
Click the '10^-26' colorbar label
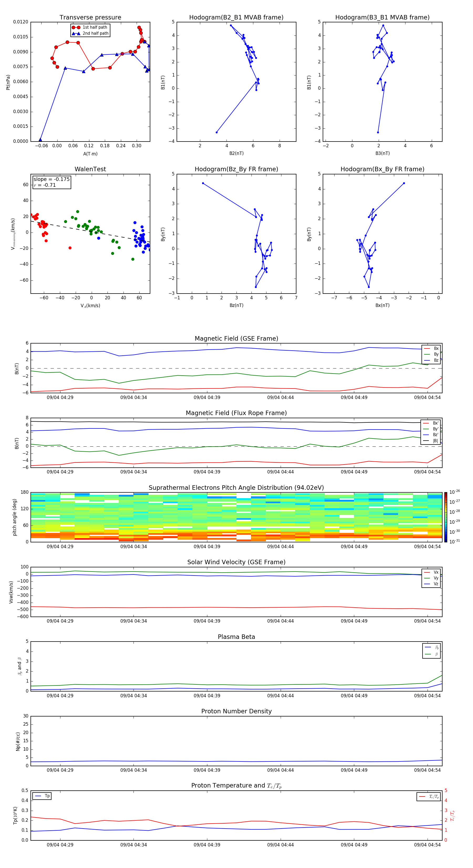pyautogui.click(x=455, y=492)
